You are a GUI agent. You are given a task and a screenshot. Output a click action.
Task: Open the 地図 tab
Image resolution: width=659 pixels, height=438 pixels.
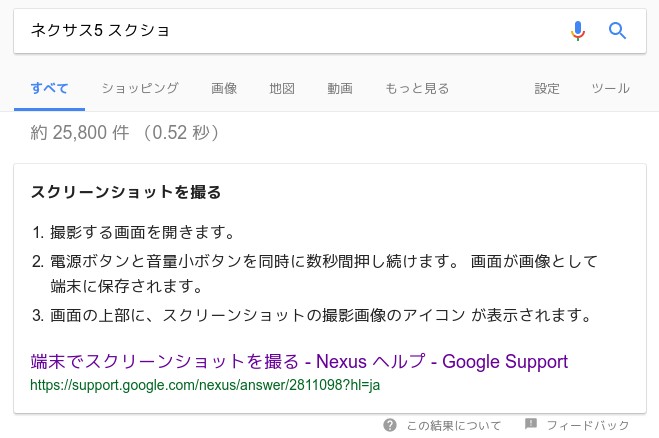tap(282, 88)
